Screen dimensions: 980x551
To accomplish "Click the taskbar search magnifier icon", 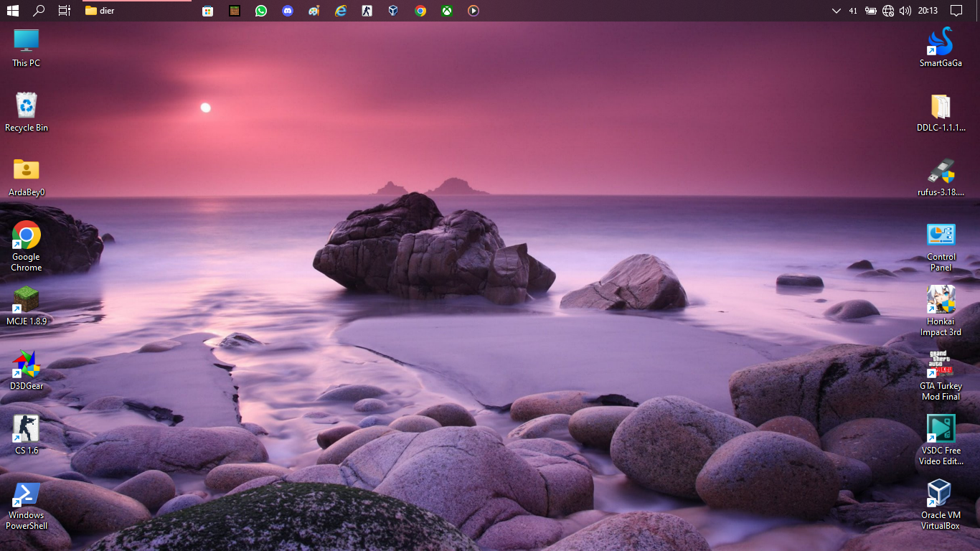I will click(39, 11).
